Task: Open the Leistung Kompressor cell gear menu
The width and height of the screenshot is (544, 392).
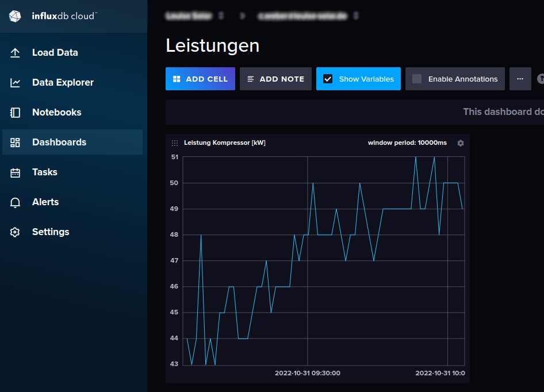Action: (461, 143)
